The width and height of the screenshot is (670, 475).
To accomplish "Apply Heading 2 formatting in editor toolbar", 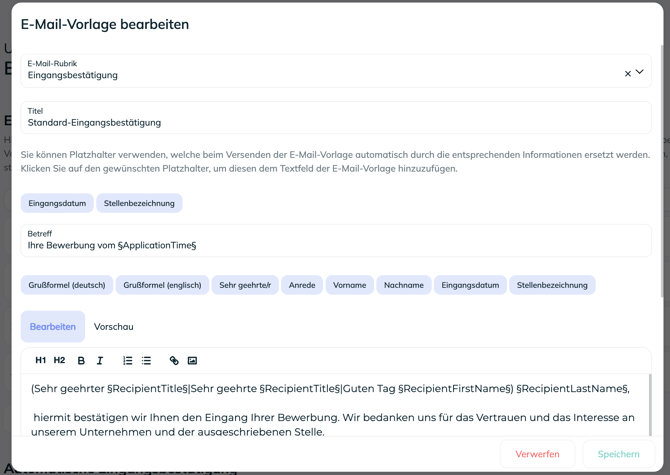I will coord(59,361).
